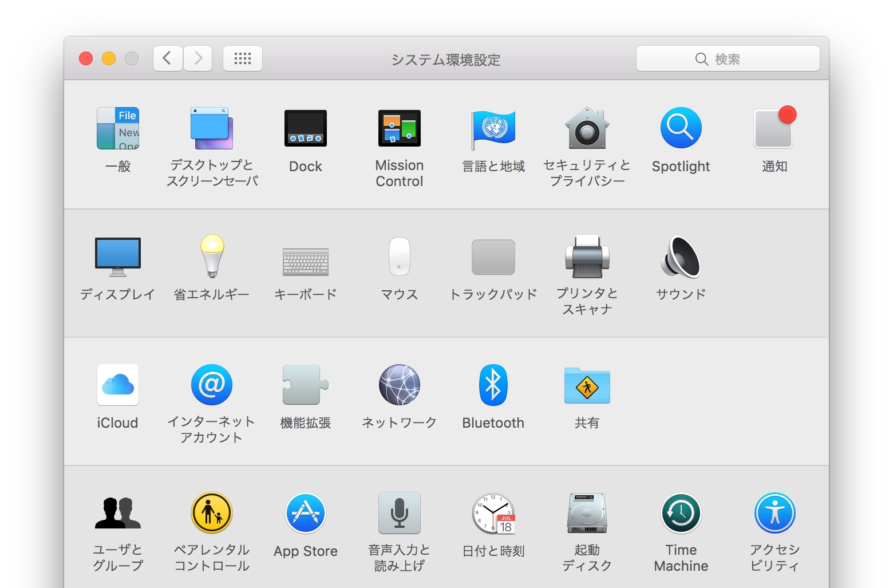Open Spotlight preferences icon

click(681, 128)
